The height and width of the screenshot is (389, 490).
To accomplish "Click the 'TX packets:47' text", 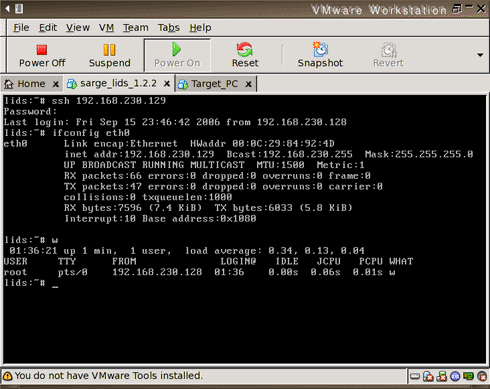I will (x=103, y=186).
